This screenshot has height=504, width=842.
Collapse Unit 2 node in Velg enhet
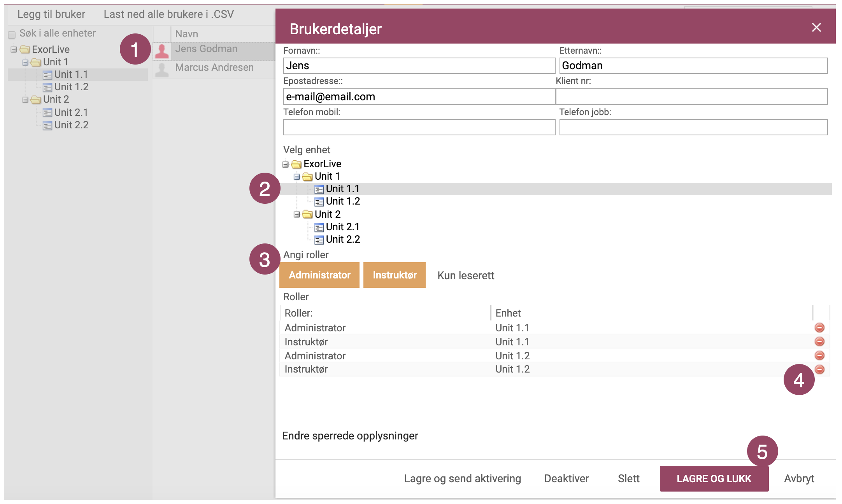tap(297, 214)
